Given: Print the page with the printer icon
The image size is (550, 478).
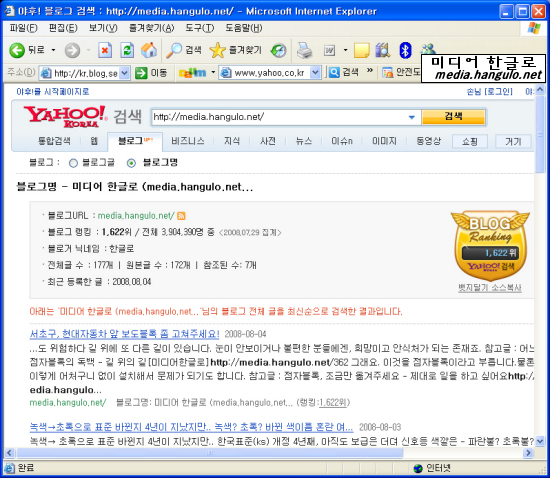Looking at the screenshot, I should tap(304, 51).
